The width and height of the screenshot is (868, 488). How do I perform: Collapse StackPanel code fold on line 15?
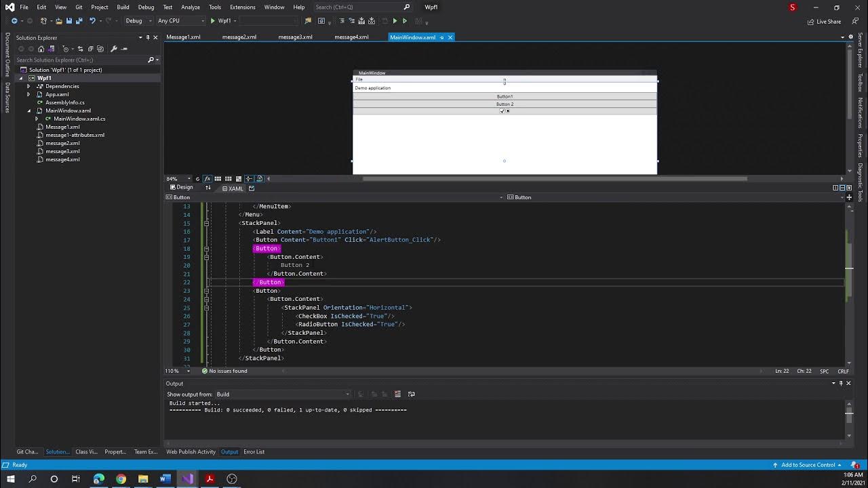(x=206, y=223)
